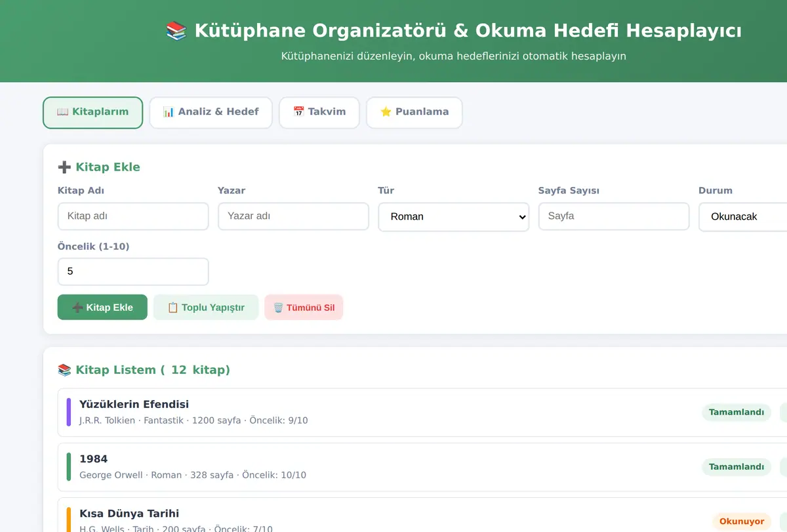Viewport: 787px width, 532px height.
Task: Click the clipboard icon on Toplu Yapıştır
Action: point(173,308)
